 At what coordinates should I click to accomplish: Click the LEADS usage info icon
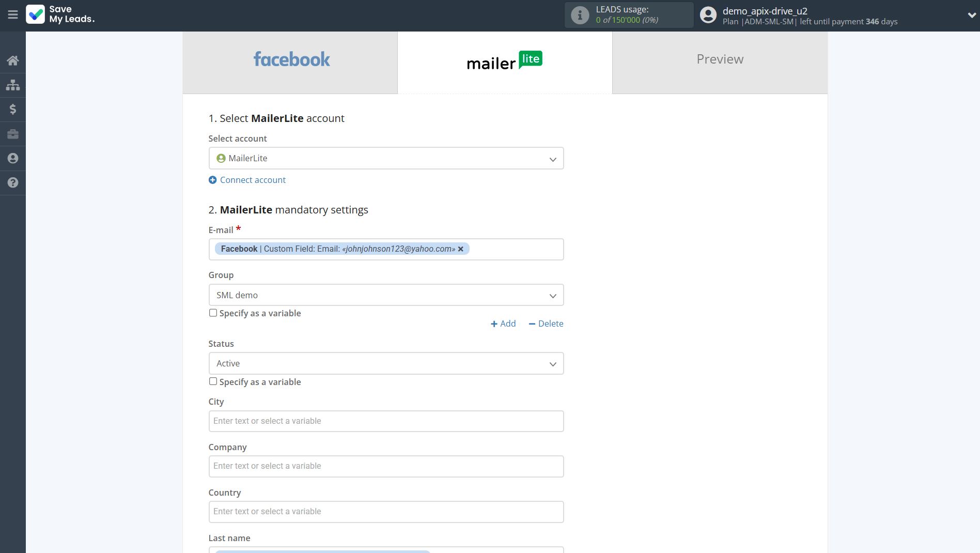(580, 15)
